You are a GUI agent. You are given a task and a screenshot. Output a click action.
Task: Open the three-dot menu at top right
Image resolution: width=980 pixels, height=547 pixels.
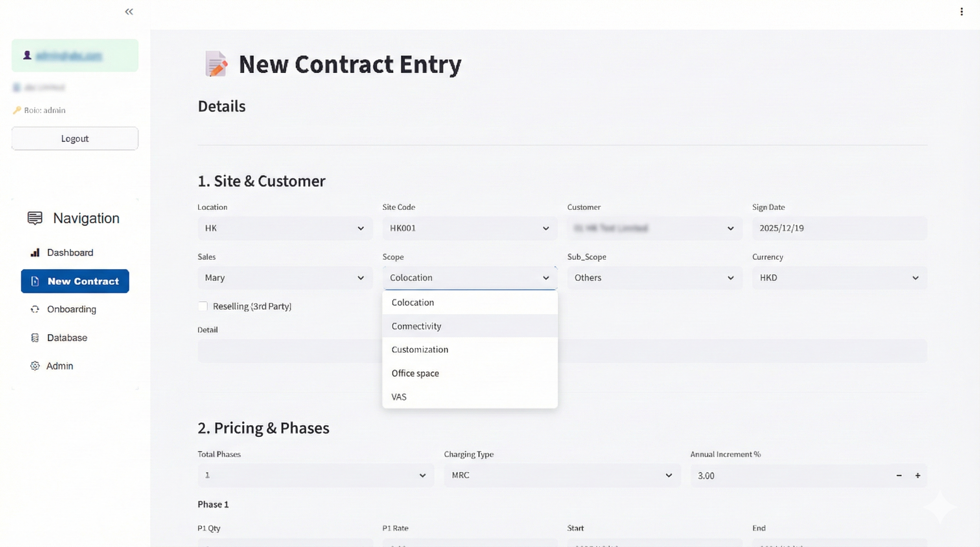(962, 12)
